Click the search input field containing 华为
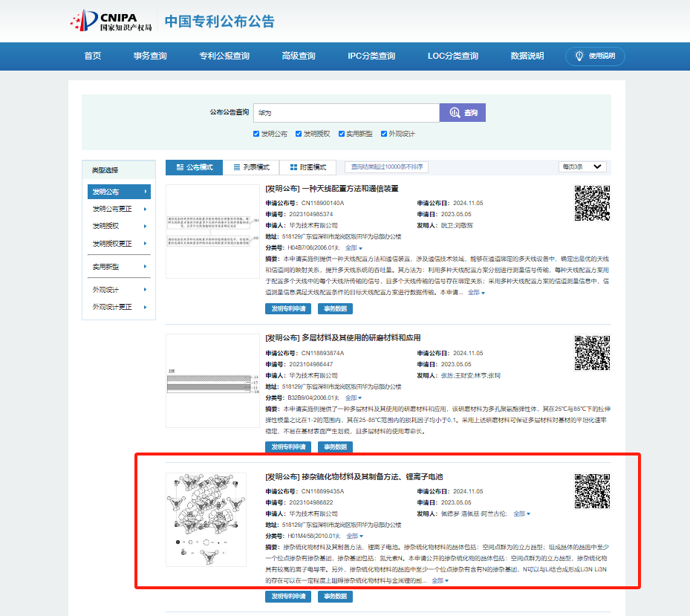This screenshot has height=616, width=690. pyautogui.click(x=346, y=113)
